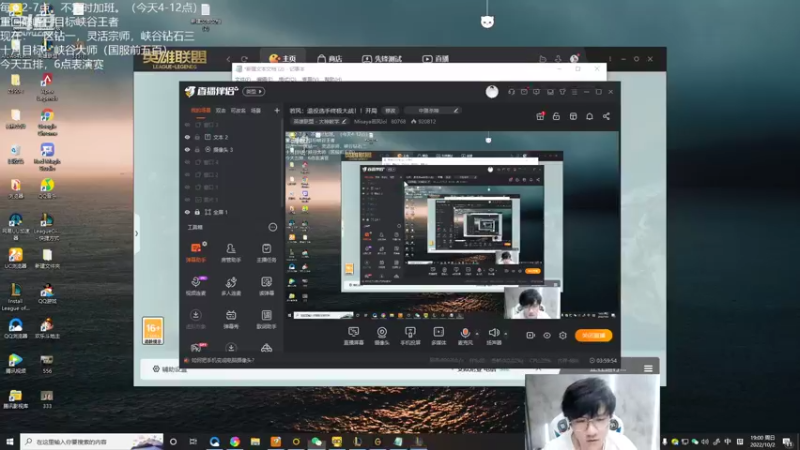The width and height of the screenshot is (800, 450).
Task: Toggle lock on 全屏 1 source
Action: (x=197, y=212)
